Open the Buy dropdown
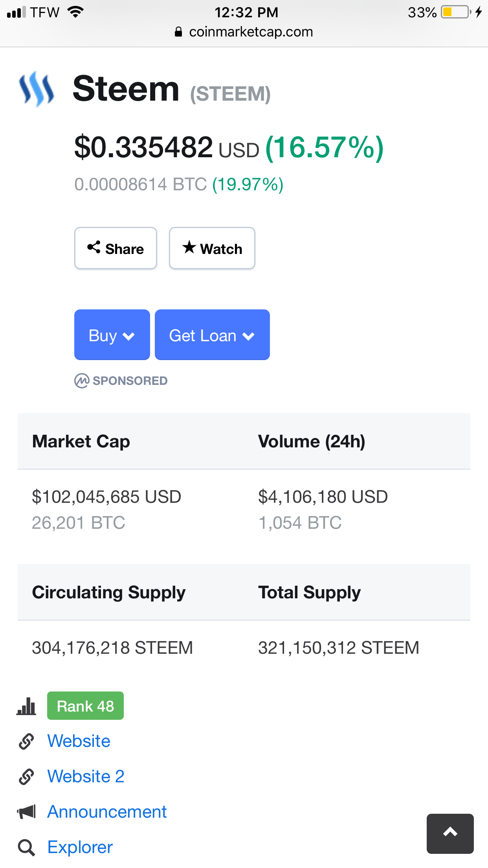This screenshot has width=488, height=868. pyautogui.click(x=112, y=335)
